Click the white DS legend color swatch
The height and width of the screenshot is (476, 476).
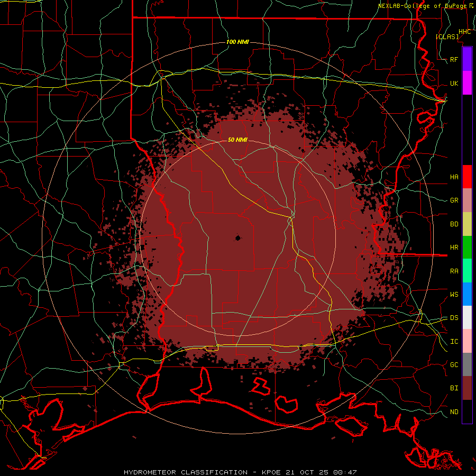467,317
